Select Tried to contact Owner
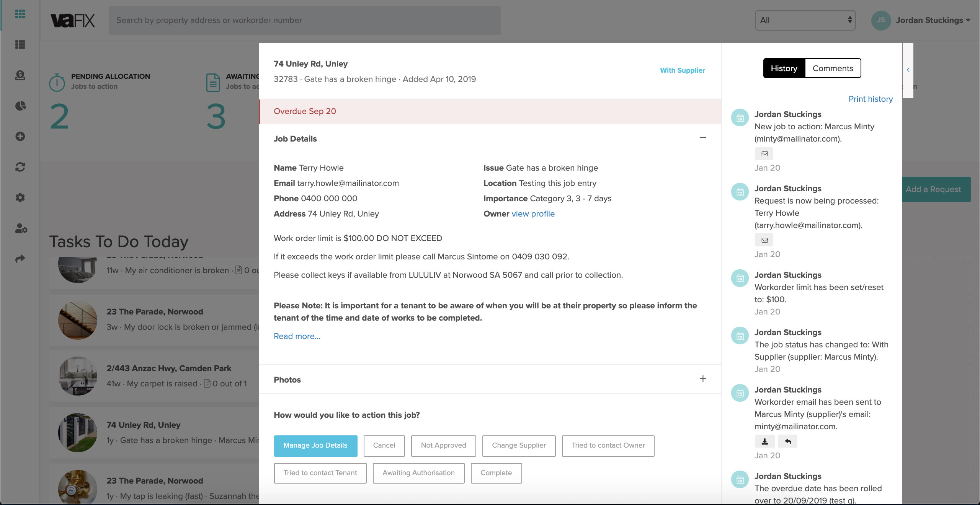Image resolution: width=980 pixels, height=505 pixels. [608, 446]
